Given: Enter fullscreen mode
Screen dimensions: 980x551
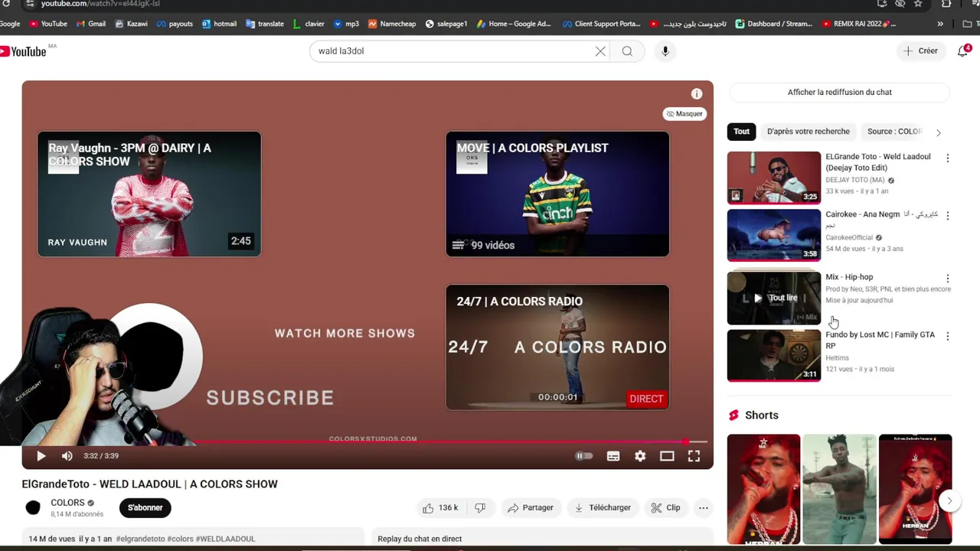Looking at the screenshot, I should [x=694, y=456].
